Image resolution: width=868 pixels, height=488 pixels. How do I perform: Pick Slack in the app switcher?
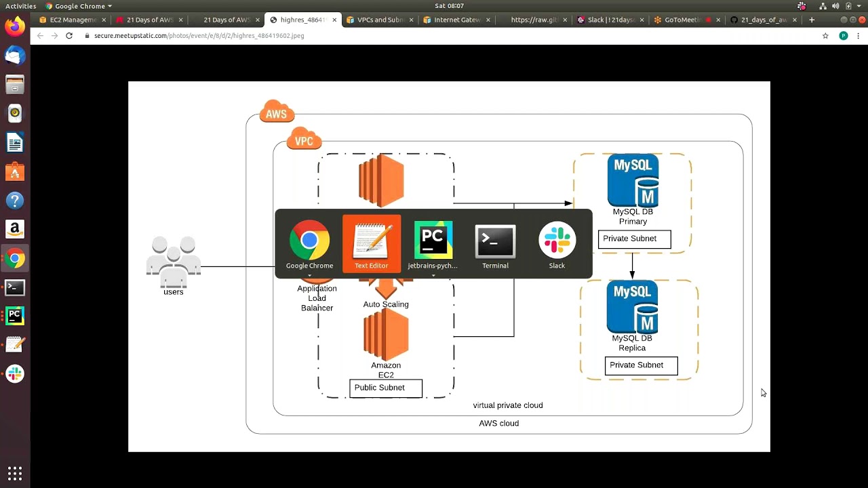click(557, 244)
